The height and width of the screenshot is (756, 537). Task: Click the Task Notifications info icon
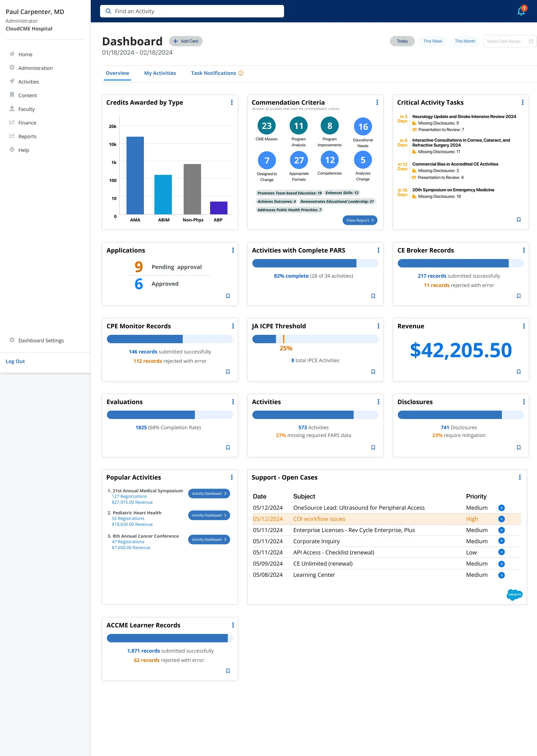tap(241, 73)
